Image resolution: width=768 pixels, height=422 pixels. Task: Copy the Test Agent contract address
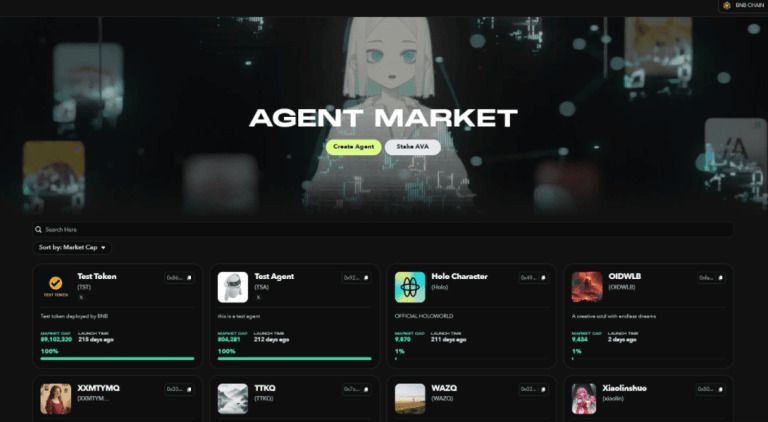coord(357,278)
